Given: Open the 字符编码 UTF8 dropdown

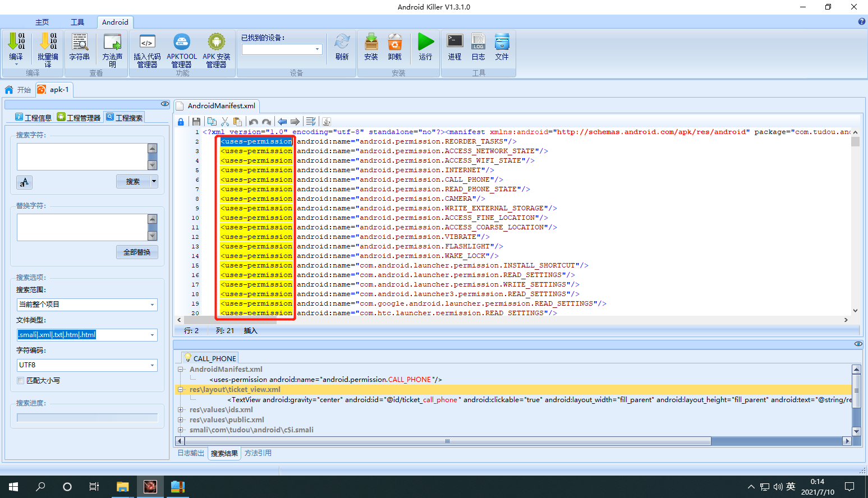Looking at the screenshot, I should pos(87,365).
